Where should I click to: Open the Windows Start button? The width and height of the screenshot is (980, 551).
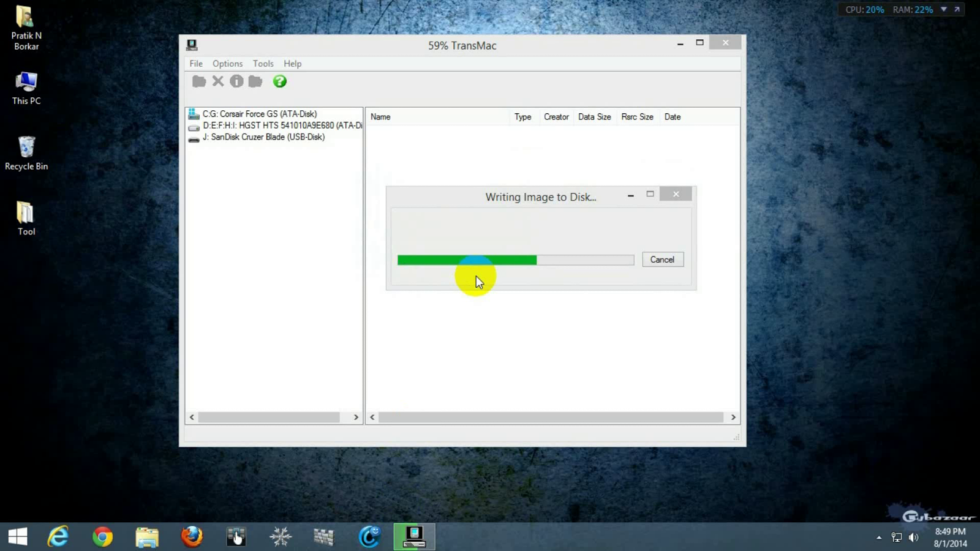[x=18, y=537]
